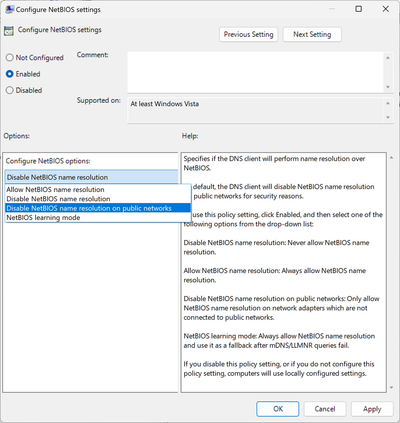Viewport: 400px width, 423px height.
Task: Select the Enabled radio button
Action: [x=10, y=74]
